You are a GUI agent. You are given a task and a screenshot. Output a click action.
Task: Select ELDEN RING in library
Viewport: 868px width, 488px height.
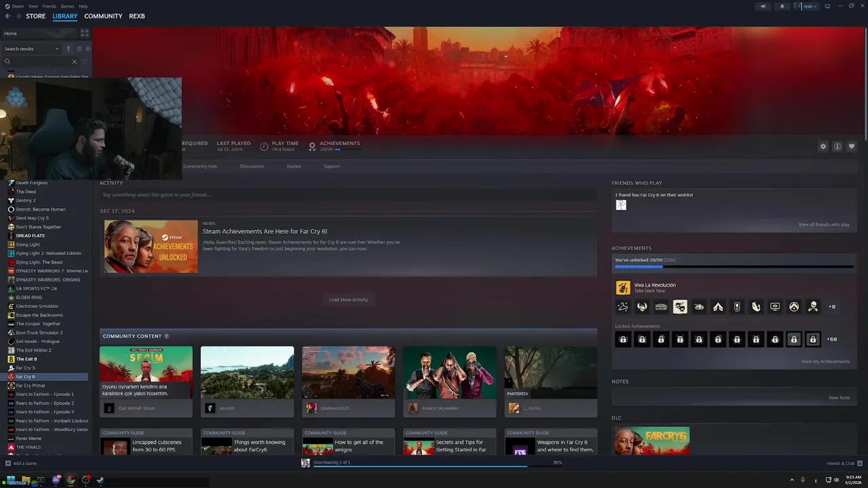tap(28, 298)
